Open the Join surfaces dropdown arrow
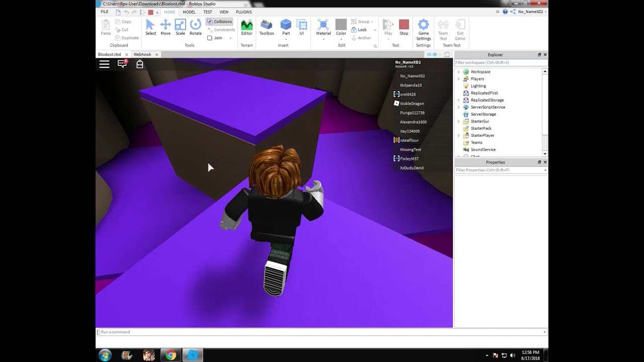The height and width of the screenshot is (362, 644). point(230,38)
